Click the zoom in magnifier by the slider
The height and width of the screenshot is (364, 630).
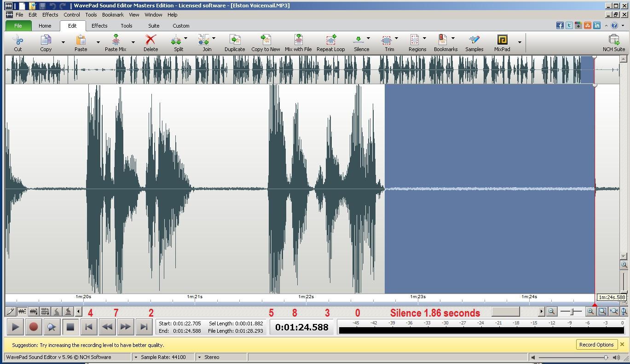(x=590, y=312)
